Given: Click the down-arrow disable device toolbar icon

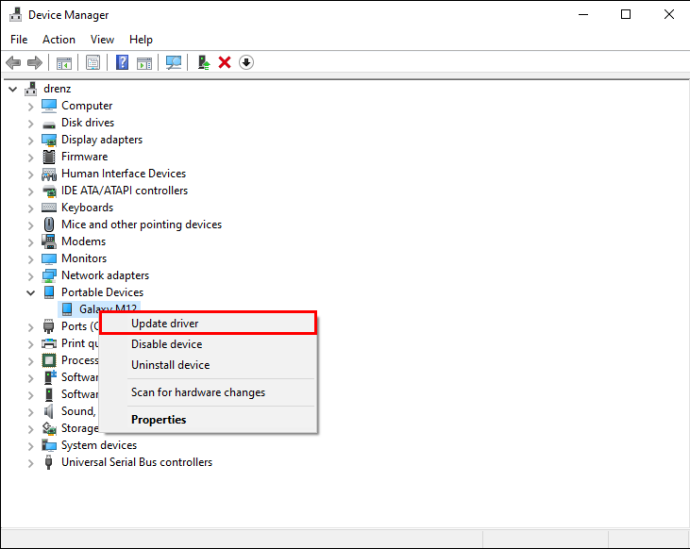Looking at the screenshot, I should pyautogui.click(x=246, y=62).
